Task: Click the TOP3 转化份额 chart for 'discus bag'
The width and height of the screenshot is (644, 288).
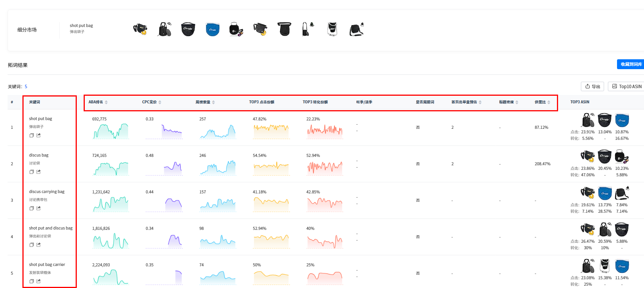Action: (x=325, y=167)
